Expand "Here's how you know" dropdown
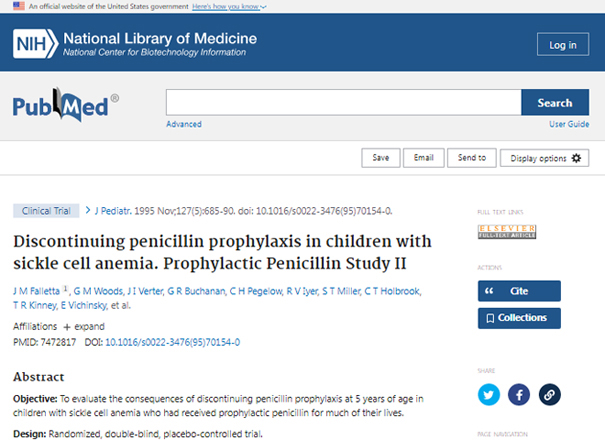 pyautogui.click(x=229, y=7)
